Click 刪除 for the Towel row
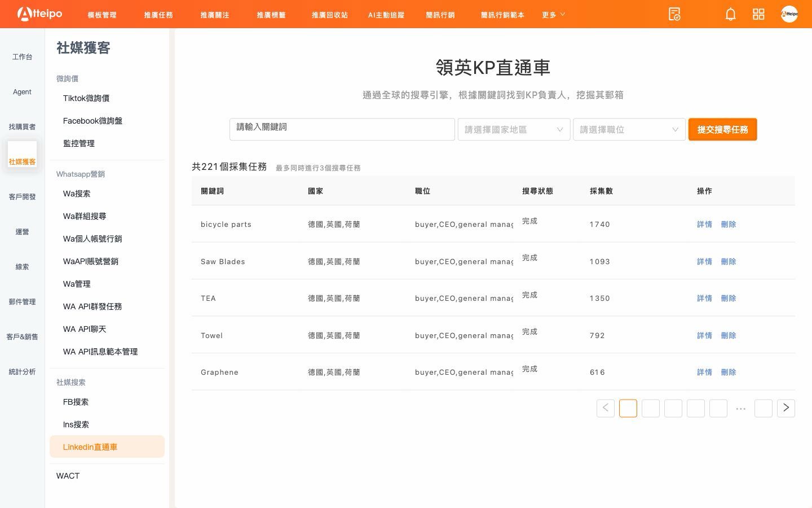Viewport: 812px width, 508px height. coord(729,335)
